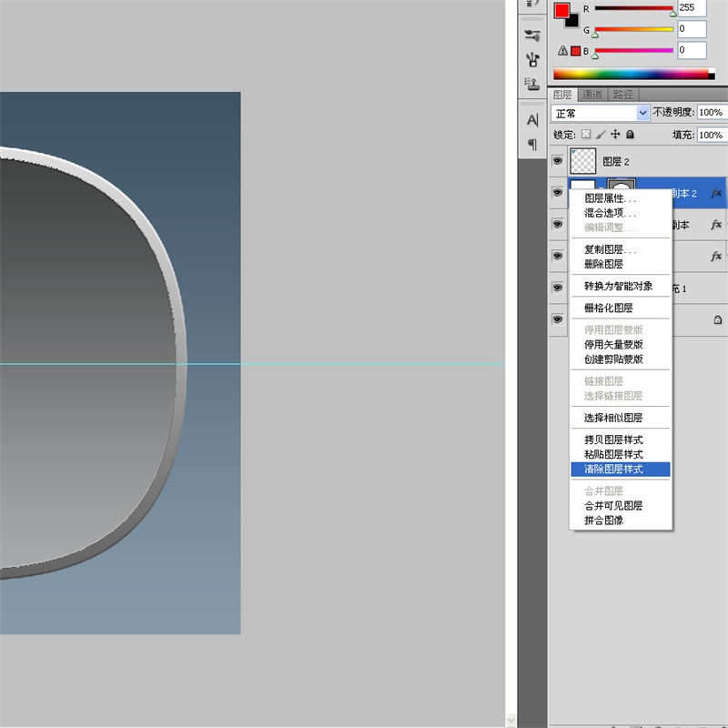Open the Brushes panel icon
This screenshot has height=728, width=728.
click(532, 36)
